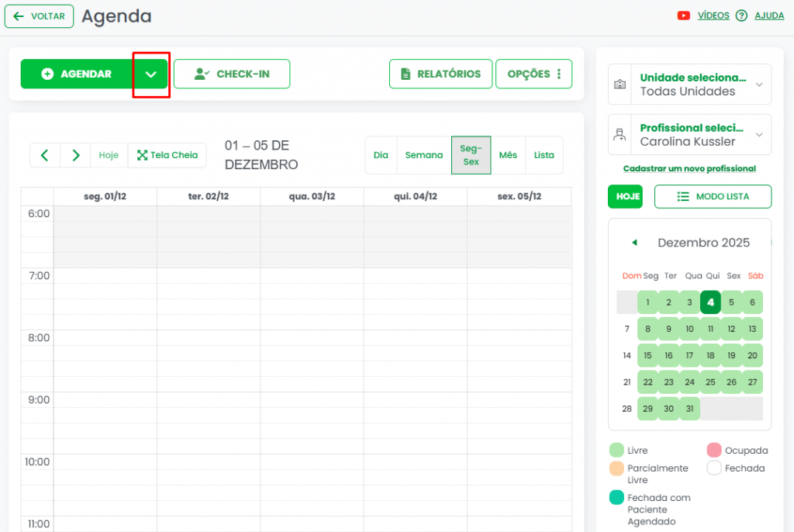Switch to Modo Lista view
Image resolution: width=794 pixels, height=532 pixels.
pyautogui.click(x=713, y=196)
